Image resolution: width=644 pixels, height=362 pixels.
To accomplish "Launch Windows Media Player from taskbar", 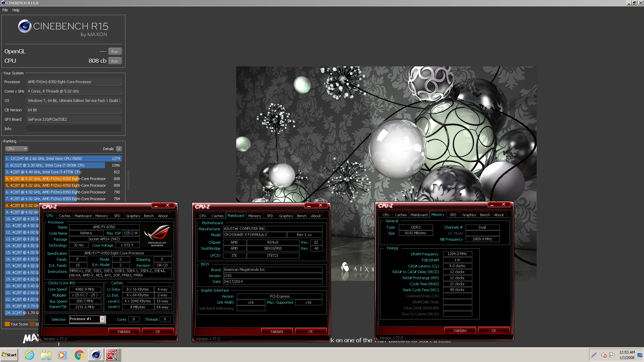I will click(x=62, y=355).
